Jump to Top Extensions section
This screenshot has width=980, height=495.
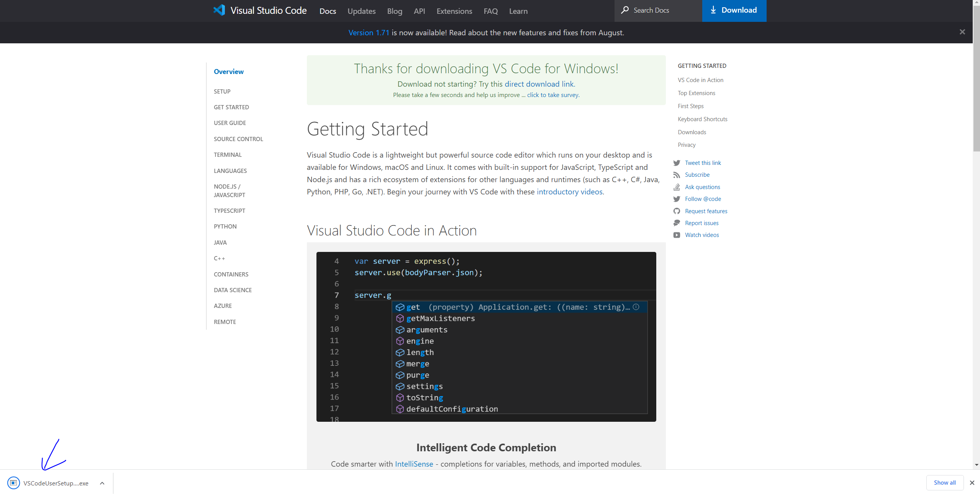tap(696, 93)
